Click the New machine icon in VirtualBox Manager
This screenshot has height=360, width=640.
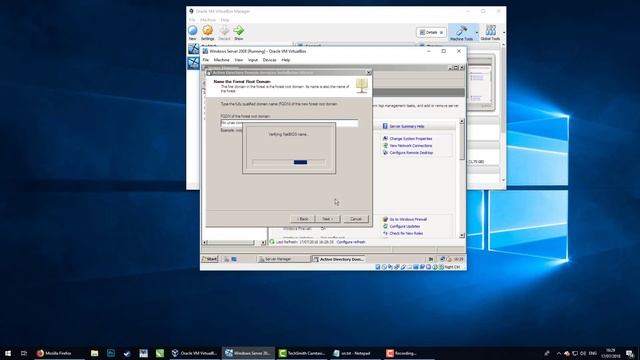[x=193, y=32]
